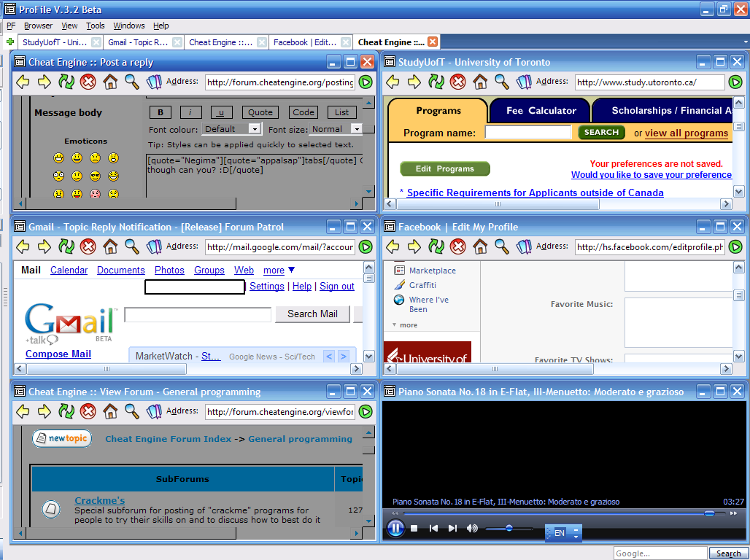
Task: Go home in Post a reply window
Action: point(110,82)
